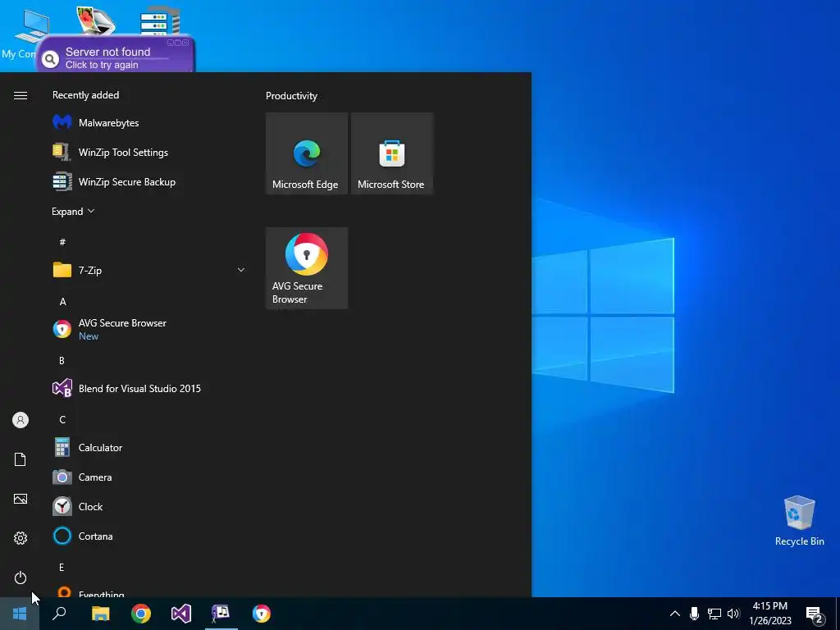The image size is (840, 630).
Task: Open Malwarebytes from Recently added
Action: (x=148, y=123)
